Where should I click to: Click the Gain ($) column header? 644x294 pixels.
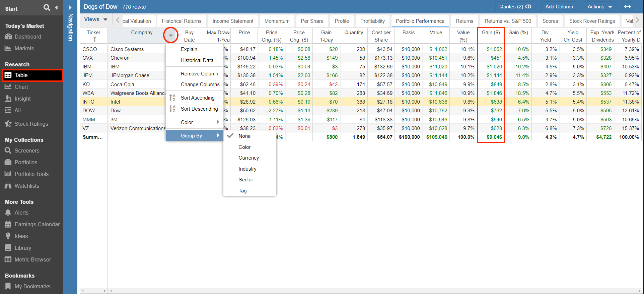pos(491,36)
